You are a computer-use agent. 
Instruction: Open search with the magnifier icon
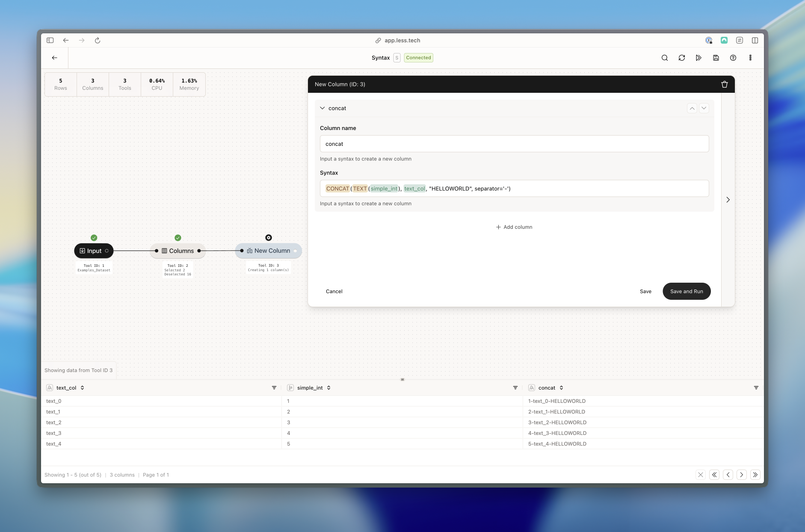665,58
